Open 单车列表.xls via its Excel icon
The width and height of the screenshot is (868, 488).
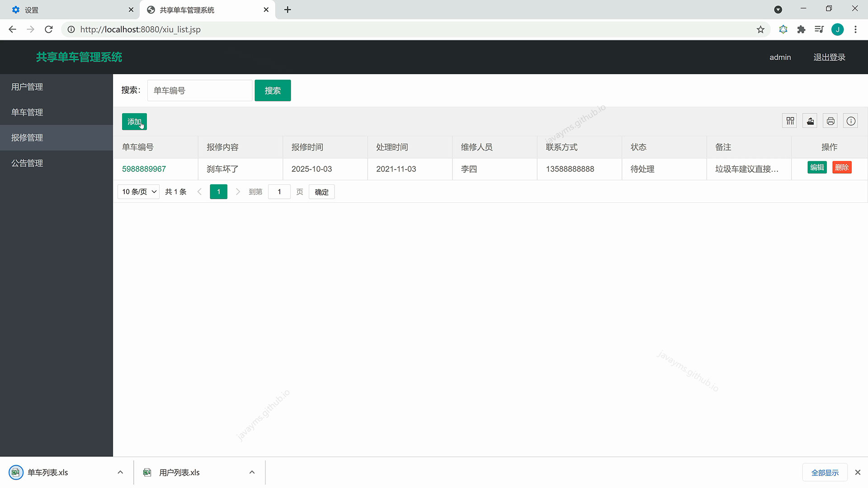16,472
